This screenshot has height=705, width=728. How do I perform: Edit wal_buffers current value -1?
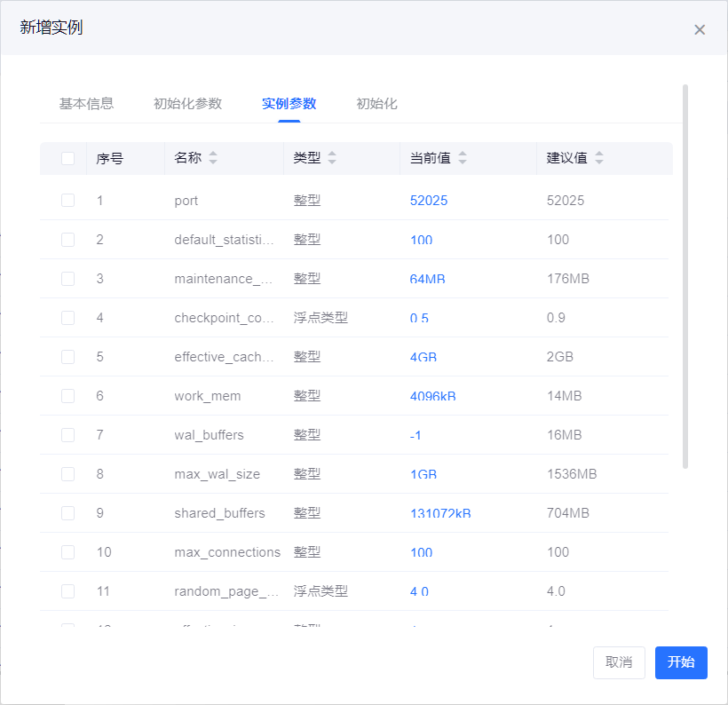(416, 435)
